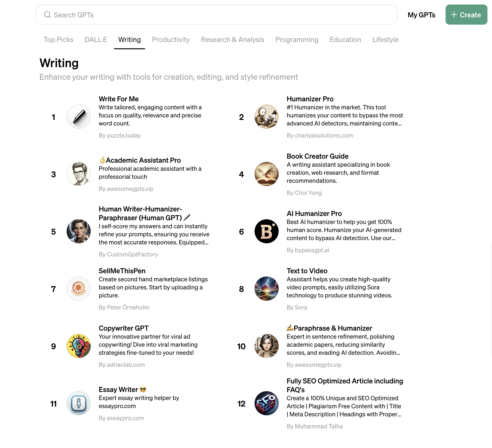Image resolution: width=492 pixels, height=448 pixels.
Task: Open Essay Writer pen-nib icon
Action: coord(79,404)
